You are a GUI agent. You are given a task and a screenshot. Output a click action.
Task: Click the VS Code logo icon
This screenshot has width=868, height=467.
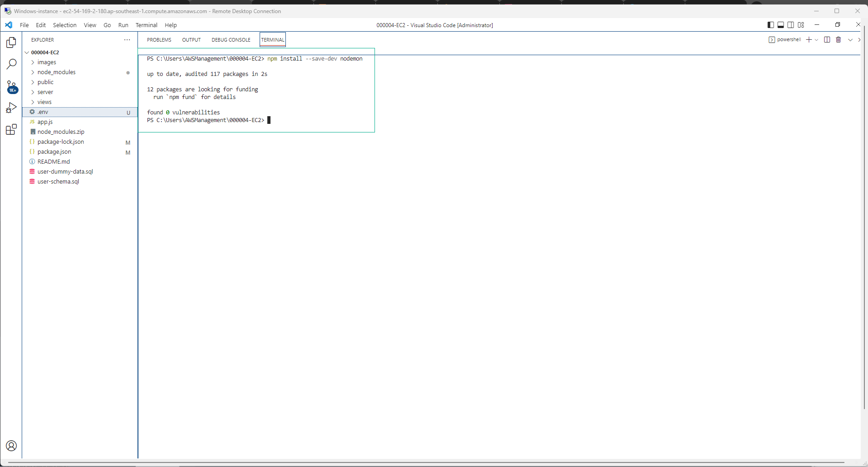pyautogui.click(x=9, y=25)
